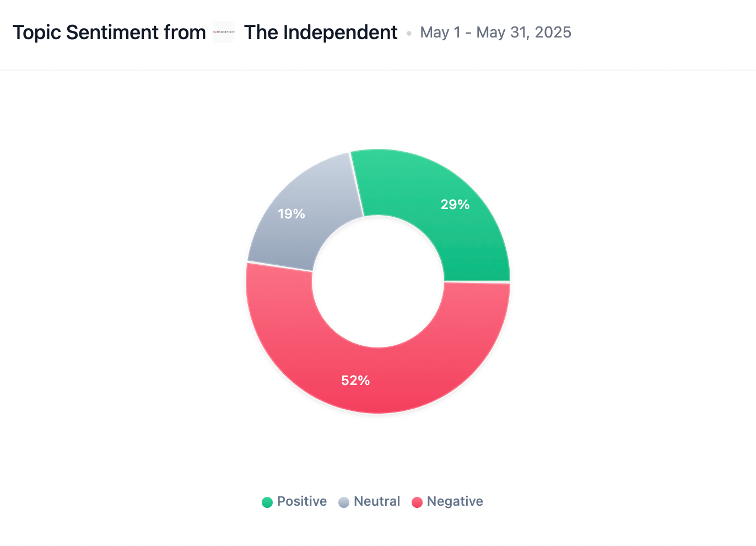Click the 52% label on the chart
The height and width of the screenshot is (546, 756).
(355, 381)
